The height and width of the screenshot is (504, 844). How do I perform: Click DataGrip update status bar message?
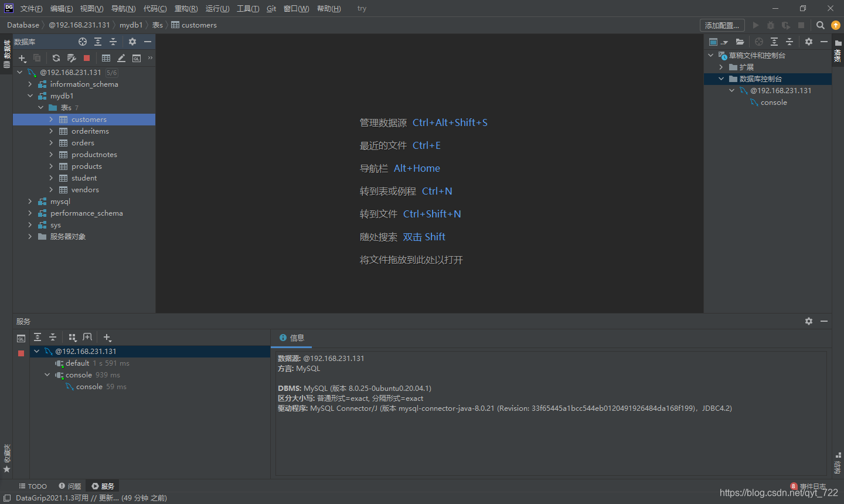(91, 498)
